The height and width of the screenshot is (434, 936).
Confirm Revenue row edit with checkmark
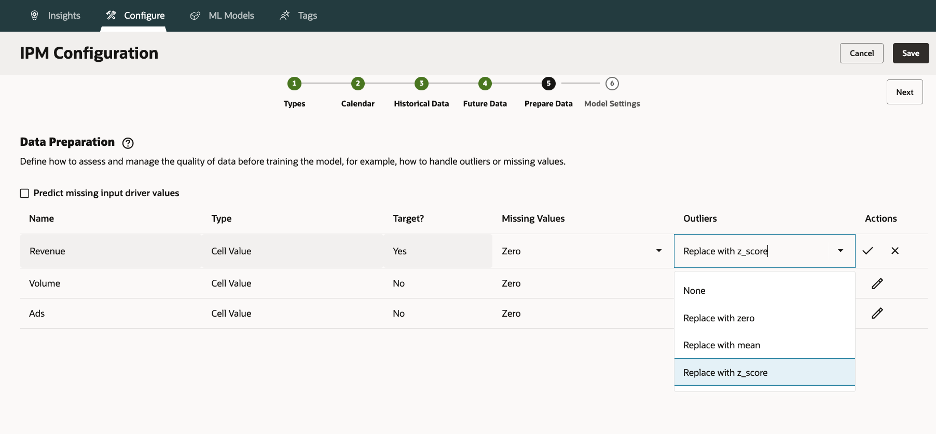tap(868, 251)
